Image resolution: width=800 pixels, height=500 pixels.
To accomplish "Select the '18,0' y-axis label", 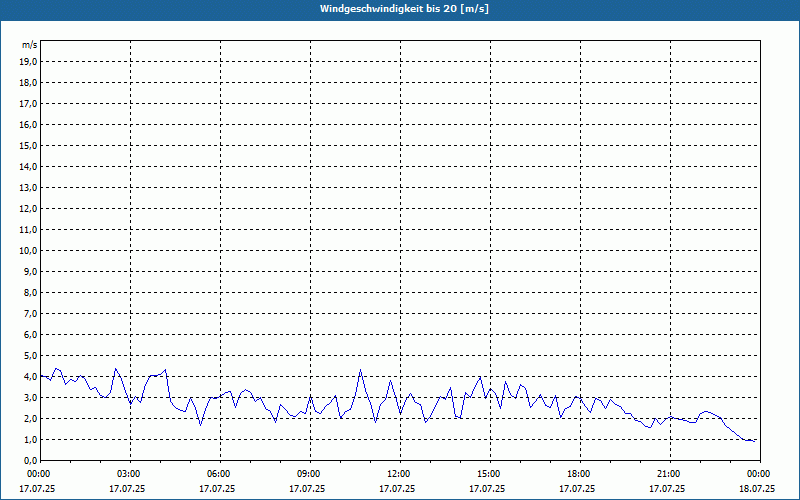I will click(28, 83).
